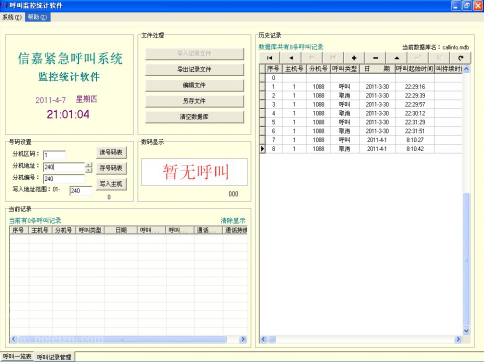
Task: Select the history cell with time 8:10:42
Action: (x=415, y=149)
